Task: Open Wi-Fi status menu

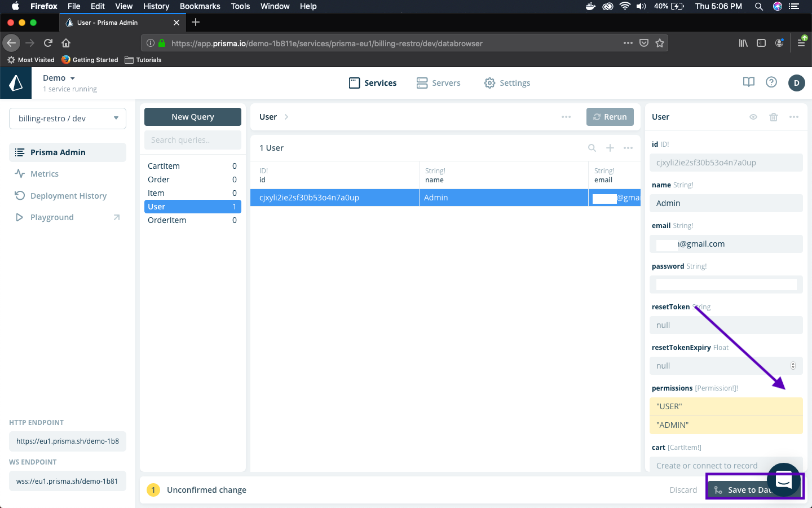Action: click(x=625, y=6)
